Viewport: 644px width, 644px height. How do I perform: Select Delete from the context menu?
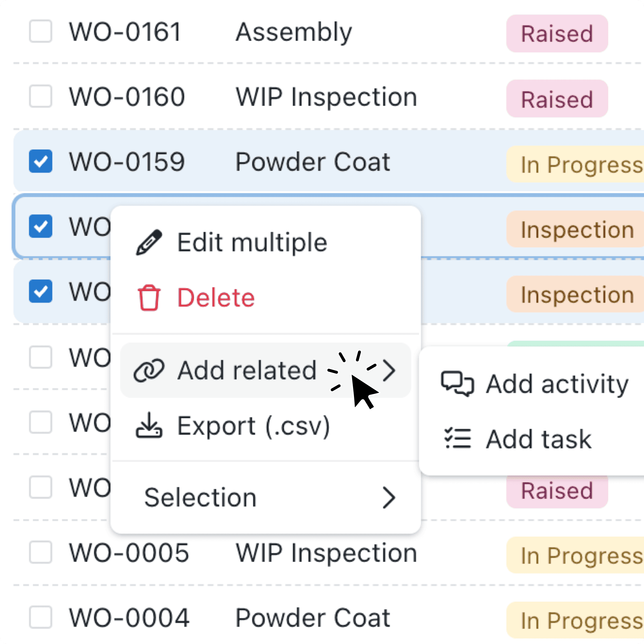coord(216,298)
